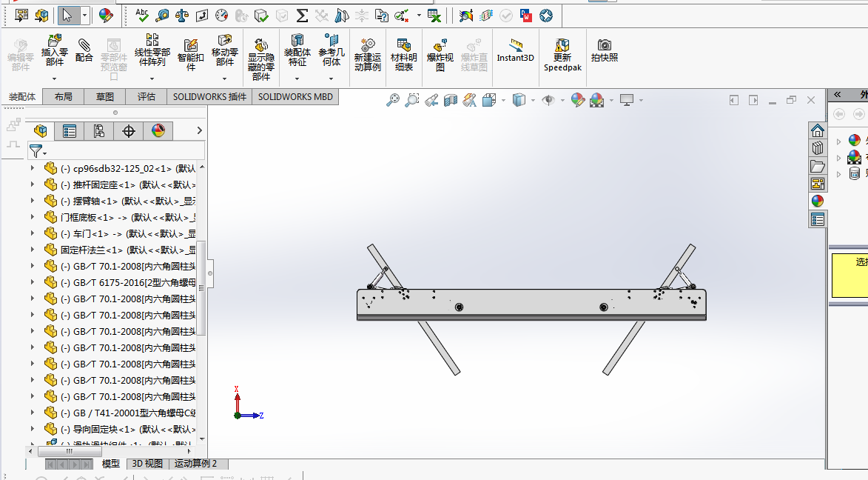The width and height of the screenshot is (868, 480).
Task: Select the arrow cursor selection tool
Action: 67,16
